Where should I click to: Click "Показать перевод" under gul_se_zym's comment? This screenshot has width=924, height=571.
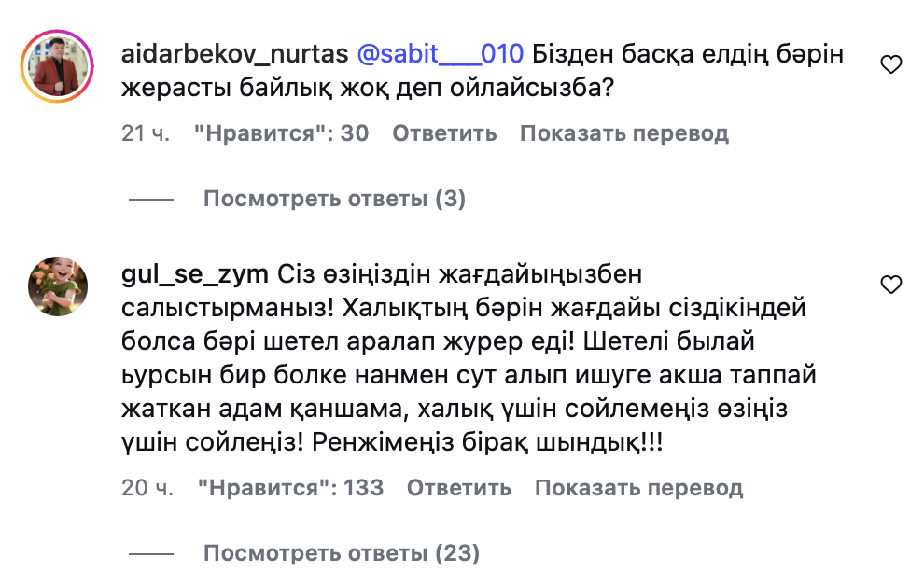638,488
